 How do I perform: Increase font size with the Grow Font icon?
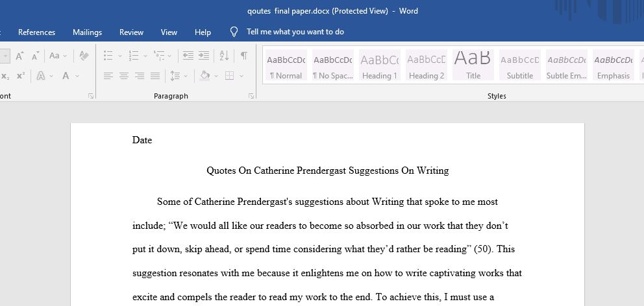click(19, 56)
